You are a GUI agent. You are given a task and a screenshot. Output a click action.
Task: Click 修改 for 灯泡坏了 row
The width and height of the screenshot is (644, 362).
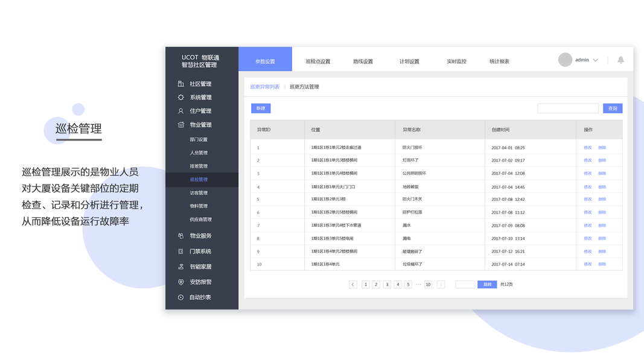coord(588,160)
